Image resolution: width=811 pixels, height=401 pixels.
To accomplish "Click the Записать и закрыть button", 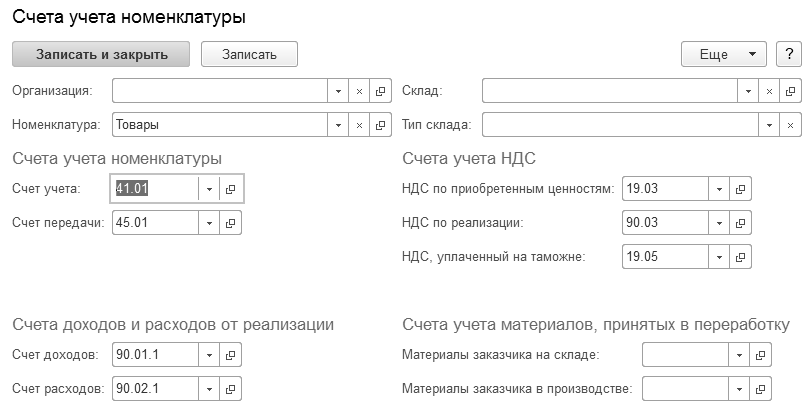I will pos(101,54).
